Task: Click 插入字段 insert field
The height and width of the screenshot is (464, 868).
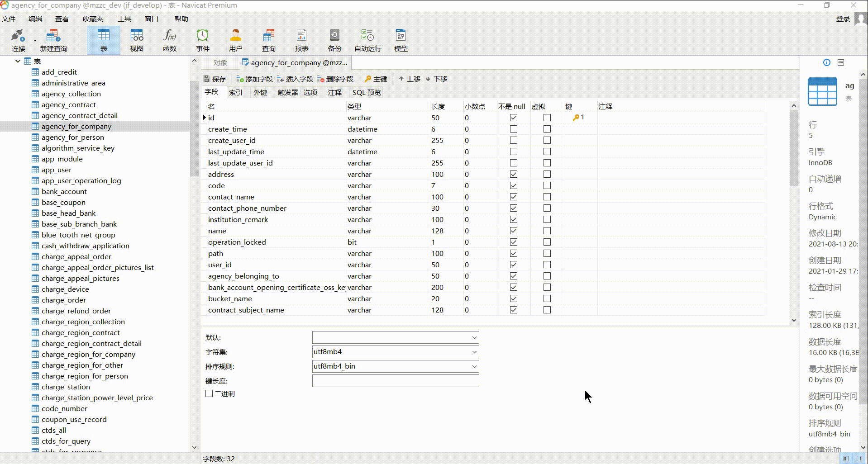Action: [x=295, y=79]
